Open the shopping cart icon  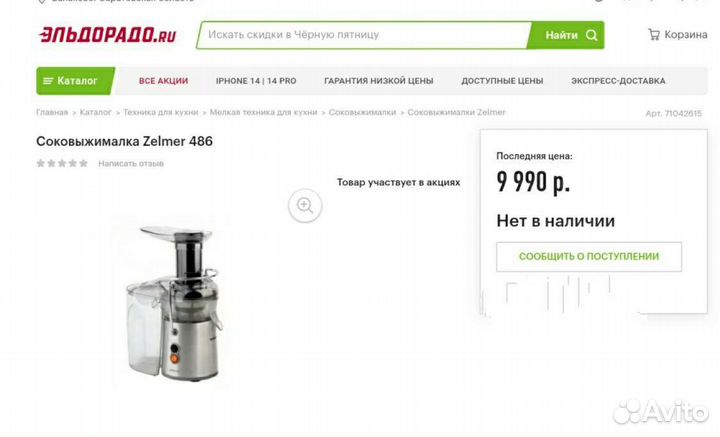point(653,34)
